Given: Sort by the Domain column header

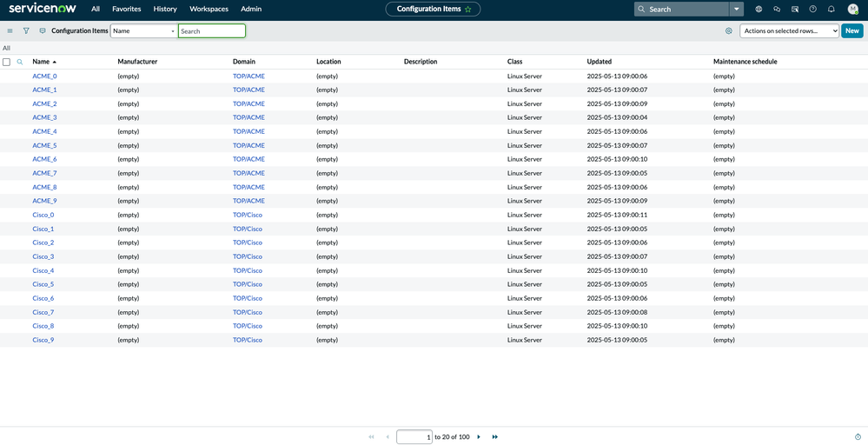Looking at the screenshot, I should pyautogui.click(x=244, y=62).
